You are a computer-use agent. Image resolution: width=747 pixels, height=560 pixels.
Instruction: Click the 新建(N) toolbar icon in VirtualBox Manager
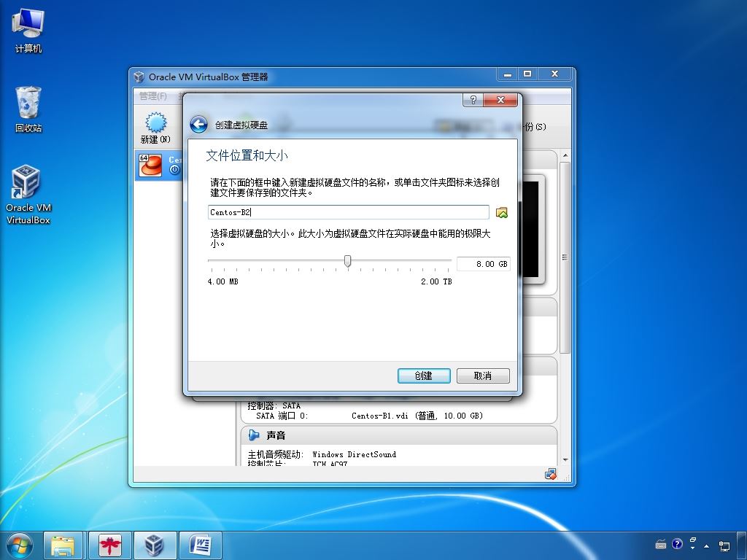coord(155,128)
